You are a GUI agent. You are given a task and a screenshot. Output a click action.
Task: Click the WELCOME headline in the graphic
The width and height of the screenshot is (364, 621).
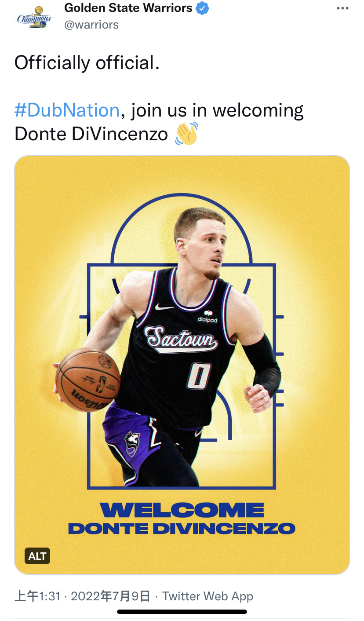pos(182,510)
